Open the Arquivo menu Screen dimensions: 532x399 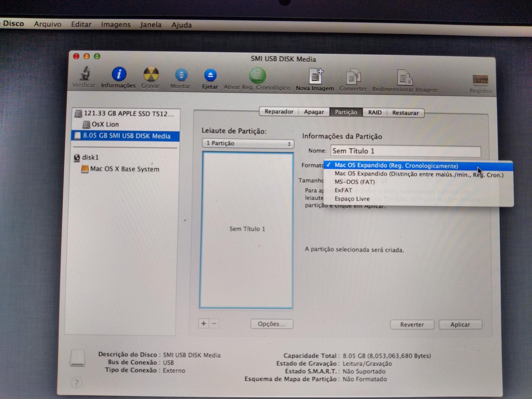(x=48, y=24)
